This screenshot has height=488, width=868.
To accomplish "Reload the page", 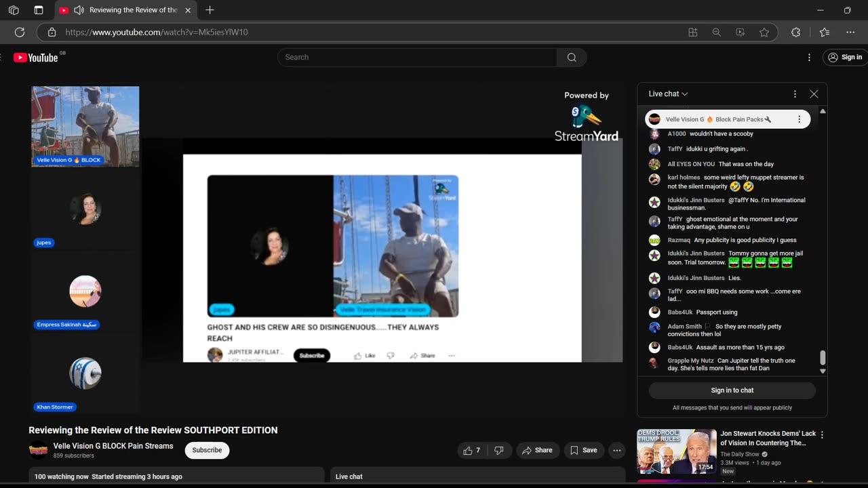I will [20, 32].
